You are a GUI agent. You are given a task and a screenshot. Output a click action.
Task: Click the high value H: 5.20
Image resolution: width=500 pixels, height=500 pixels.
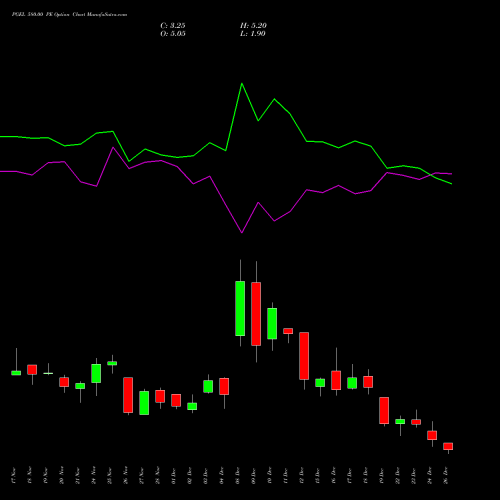(x=253, y=26)
